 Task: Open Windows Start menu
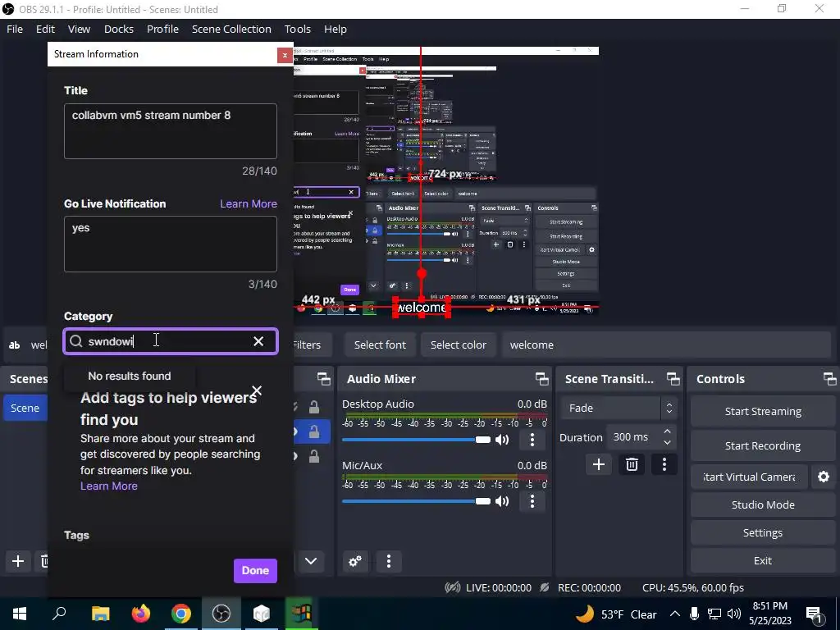coord(20,614)
